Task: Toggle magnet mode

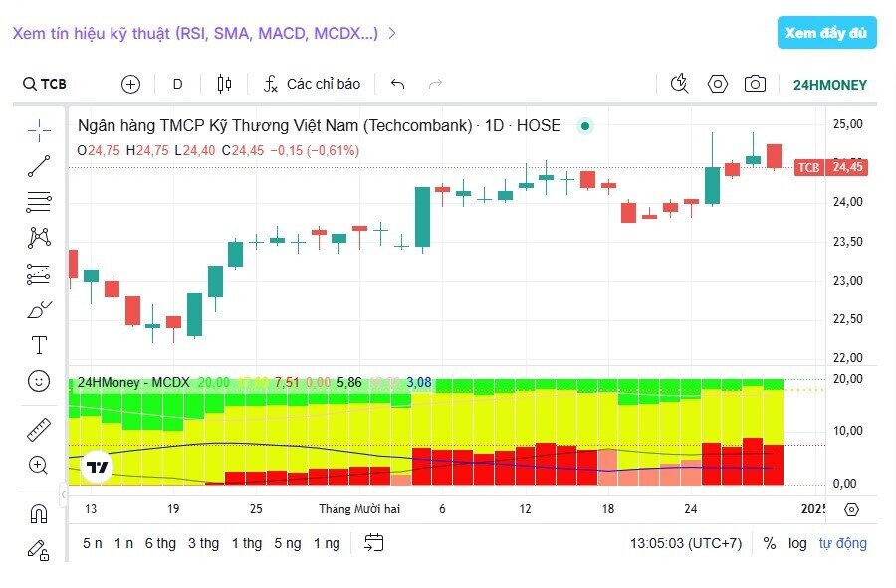Action: coord(39,514)
